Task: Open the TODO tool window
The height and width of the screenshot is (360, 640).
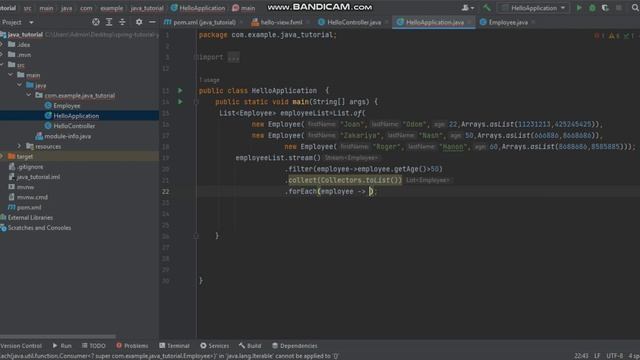Action: pyautogui.click(x=93, y=346)
